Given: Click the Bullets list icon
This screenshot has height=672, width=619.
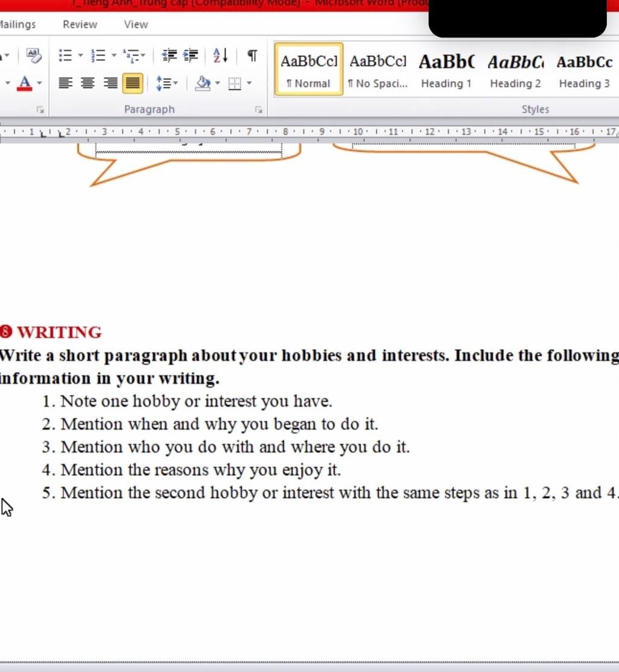Looking at the screenshot, I should coord(65,55).
